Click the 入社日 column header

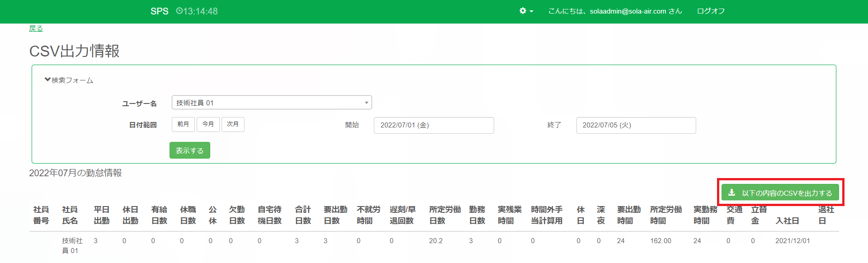tap(787, 221)
